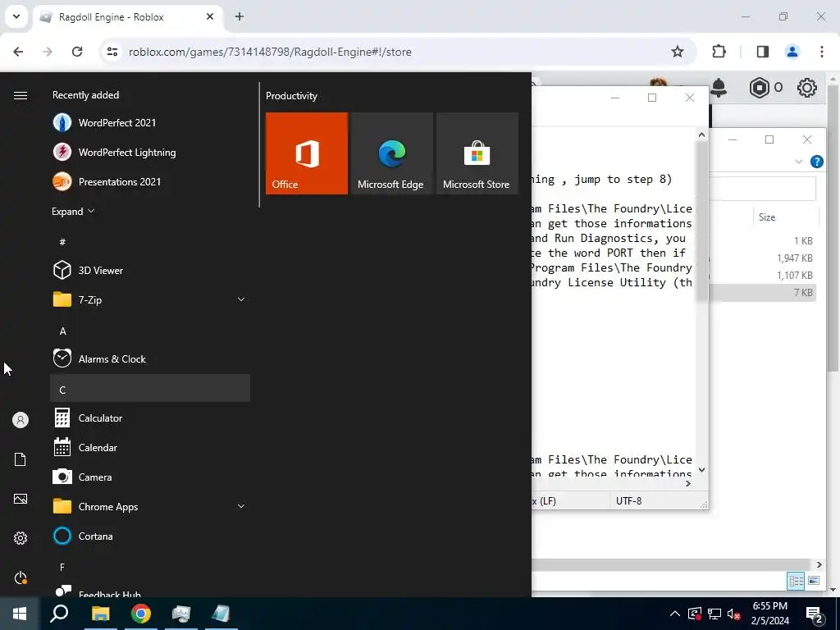The width and height of the screenshot is (840, 630).
Task: Open Settings gear in Start sidebar
Action: click(x=21, y=538)
